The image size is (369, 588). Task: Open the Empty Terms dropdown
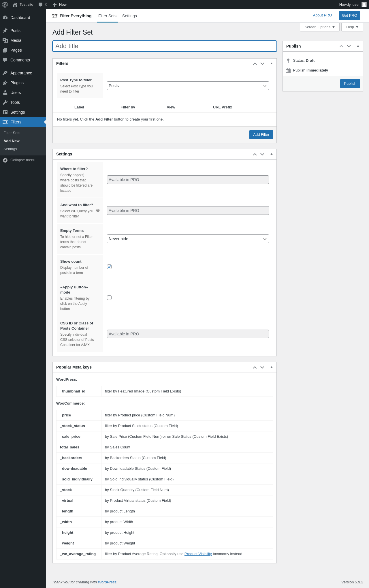[x=188, y=239]
